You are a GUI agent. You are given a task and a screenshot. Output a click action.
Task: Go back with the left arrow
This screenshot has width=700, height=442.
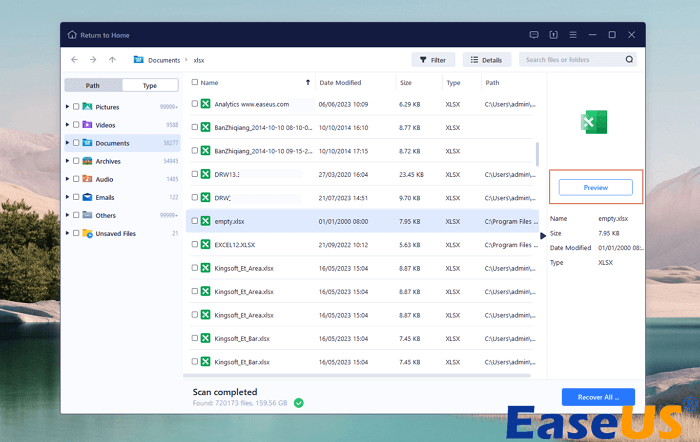75,60
